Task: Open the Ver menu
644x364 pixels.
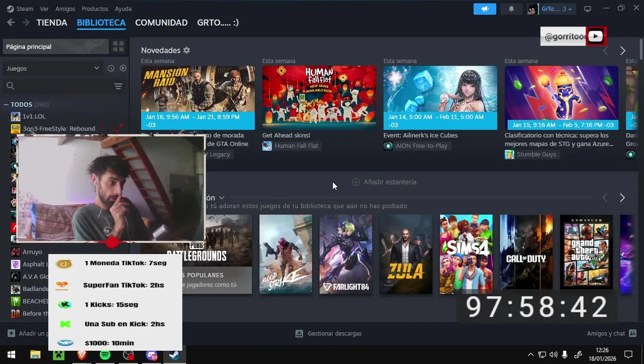Action: (x=44, y=9)
